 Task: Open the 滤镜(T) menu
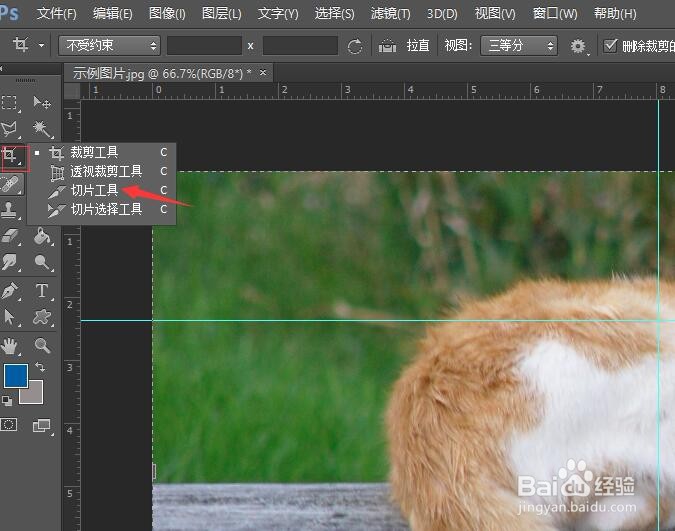390,14
